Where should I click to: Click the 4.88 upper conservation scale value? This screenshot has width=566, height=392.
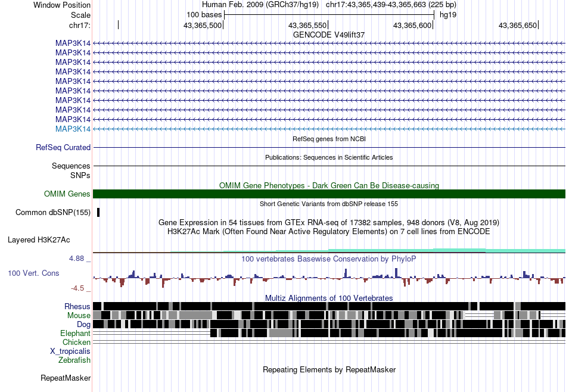click(76, 259)
